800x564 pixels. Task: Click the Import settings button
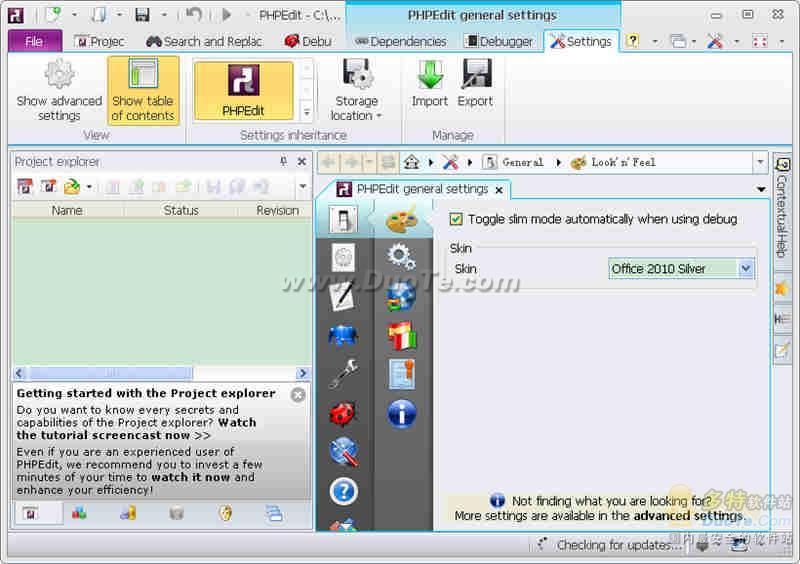point(430,84)
